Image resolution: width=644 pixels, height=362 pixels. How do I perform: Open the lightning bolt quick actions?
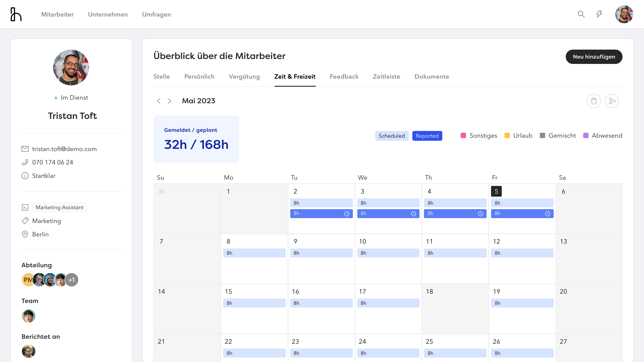click(x=599, y=14)
